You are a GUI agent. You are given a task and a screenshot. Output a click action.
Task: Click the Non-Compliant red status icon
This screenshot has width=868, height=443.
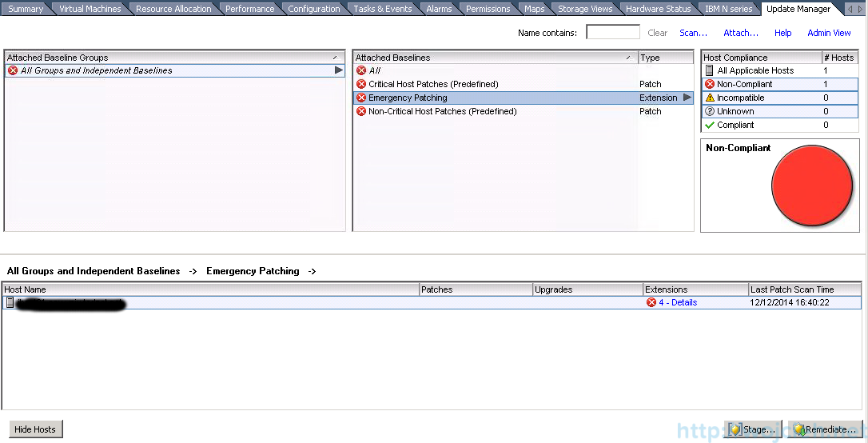709,84
